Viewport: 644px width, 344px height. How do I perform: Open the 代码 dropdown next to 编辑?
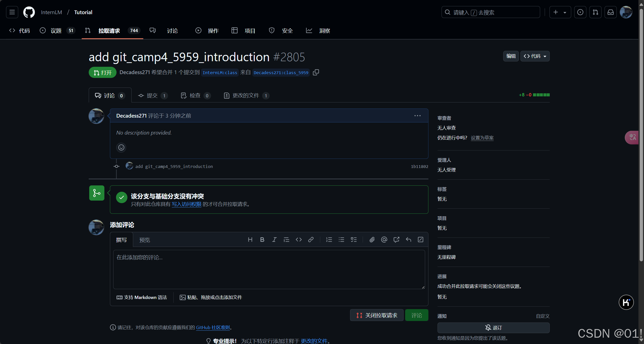tap(535, 56)
